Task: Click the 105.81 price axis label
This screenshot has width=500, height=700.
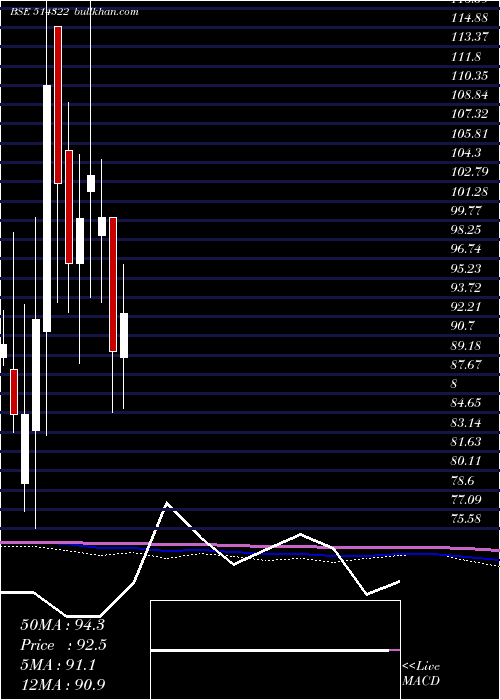Action: coord(470,133)
